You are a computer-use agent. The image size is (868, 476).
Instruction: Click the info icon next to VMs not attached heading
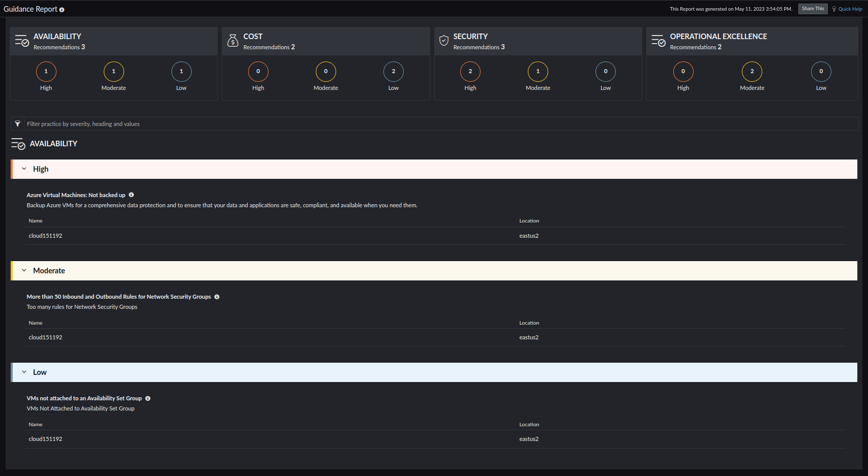click(x=147, y=398)
